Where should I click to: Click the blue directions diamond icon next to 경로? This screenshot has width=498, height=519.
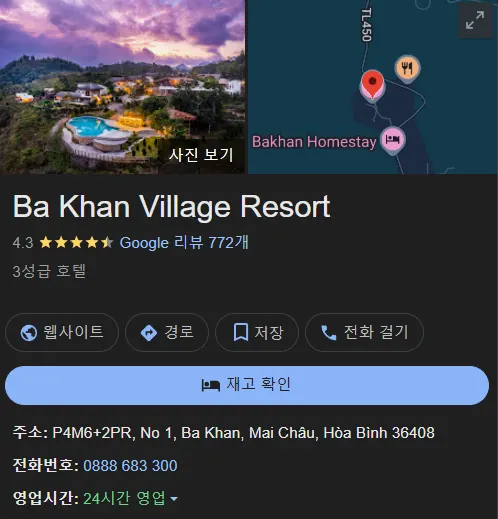pyautogui.click(x=149, y=333)
